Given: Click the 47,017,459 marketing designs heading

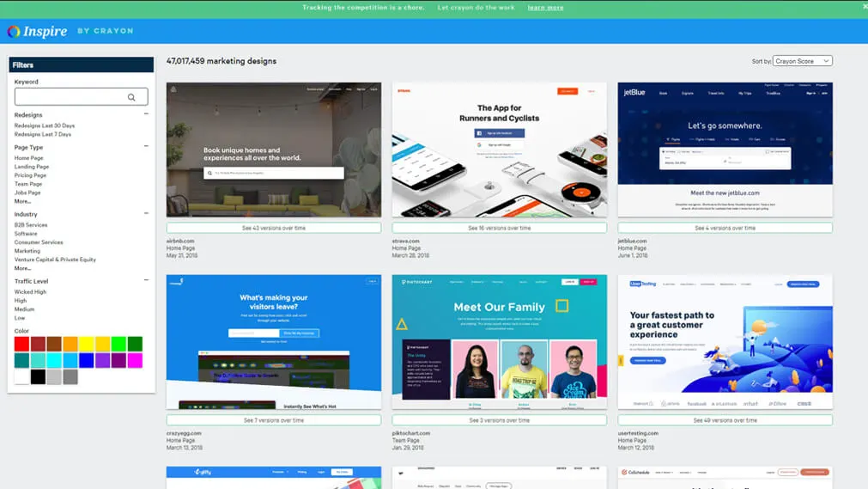Looking at the screenshot, I should pos(222,61).
